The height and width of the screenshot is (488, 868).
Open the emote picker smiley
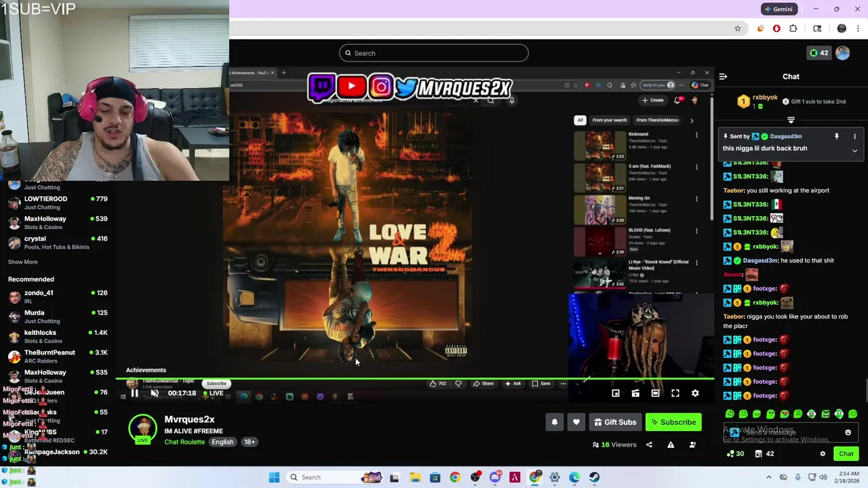[x=848, y=432]
